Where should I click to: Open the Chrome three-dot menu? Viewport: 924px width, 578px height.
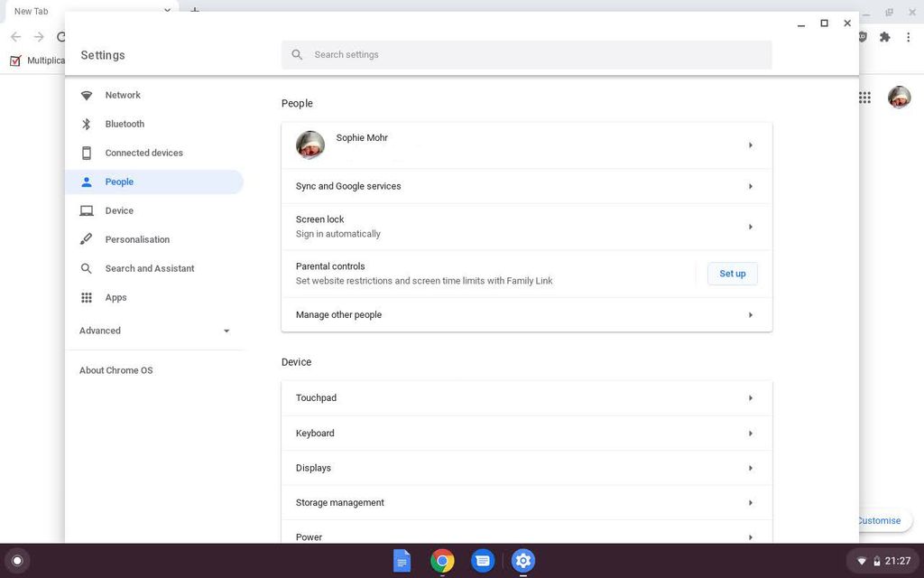click(909, 37)
